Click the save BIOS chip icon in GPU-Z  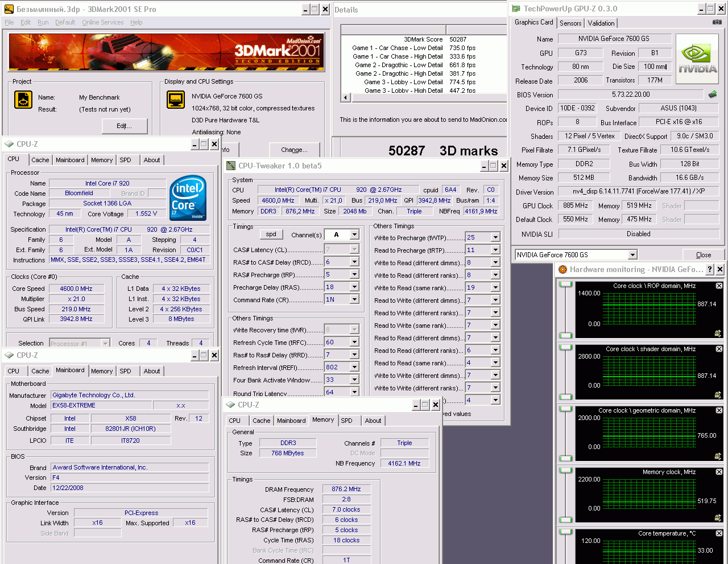point(713,94)
